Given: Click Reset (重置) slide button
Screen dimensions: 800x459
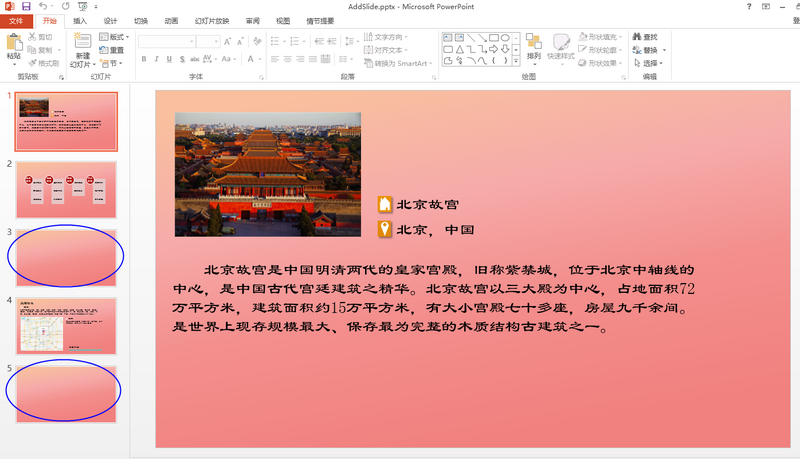Looking at the screenshot, I should point(112,50).
